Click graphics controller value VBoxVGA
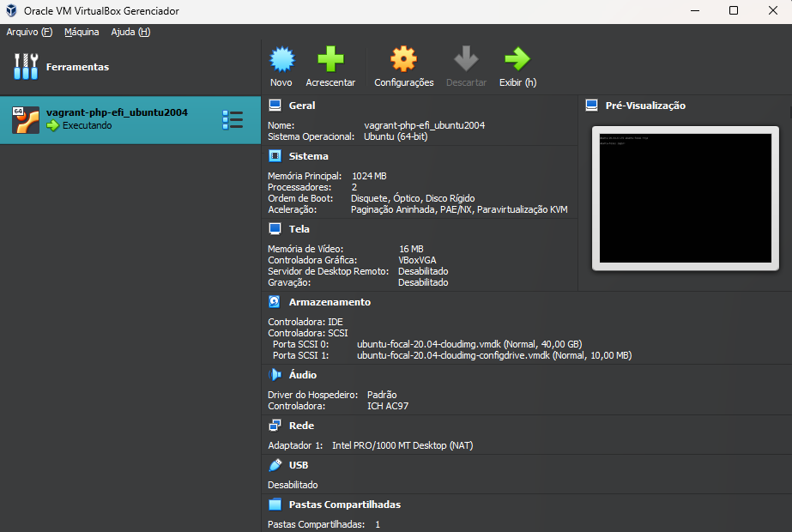Screen dimensions: 792x532 click(x=417, y=260)
